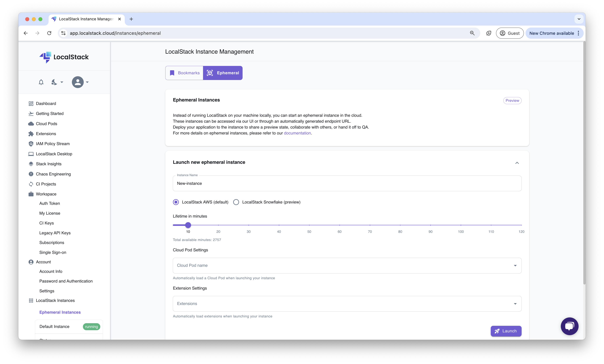Click the Instance Name input field
The image size is (604, 364).
[347, 183]
